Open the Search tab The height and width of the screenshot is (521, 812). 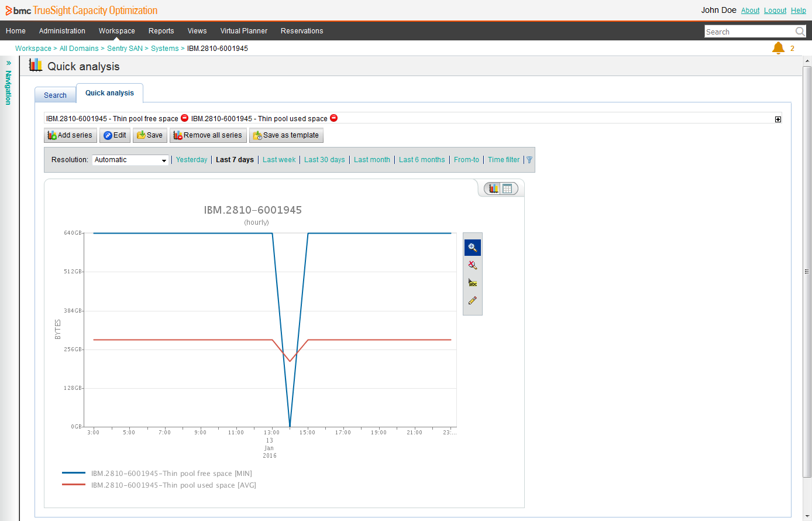tap(55, 95)
